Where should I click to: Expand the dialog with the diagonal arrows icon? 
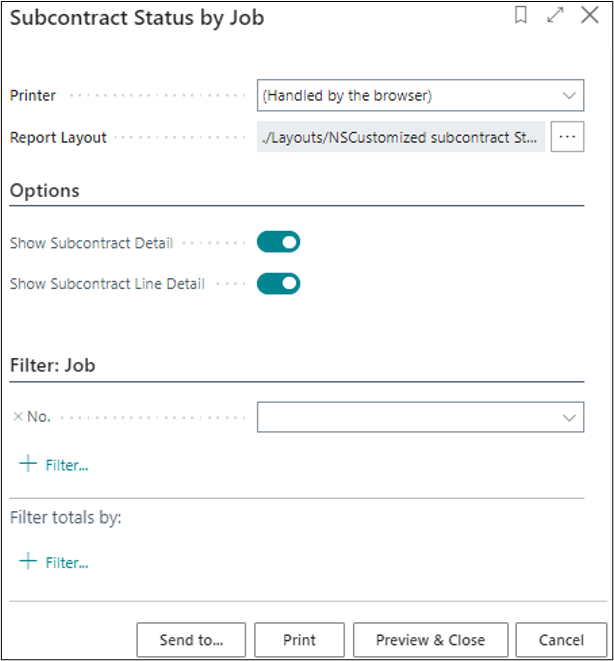[x=555, y=16]
